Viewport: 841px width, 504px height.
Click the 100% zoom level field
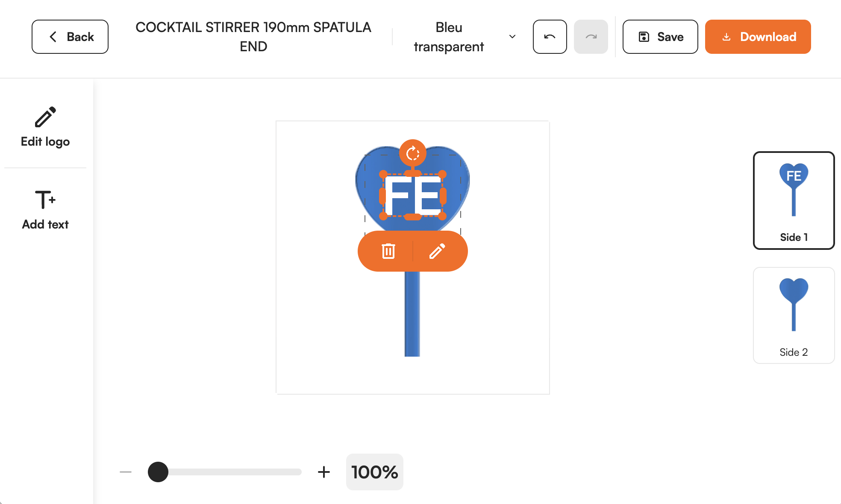click(374, 472)
